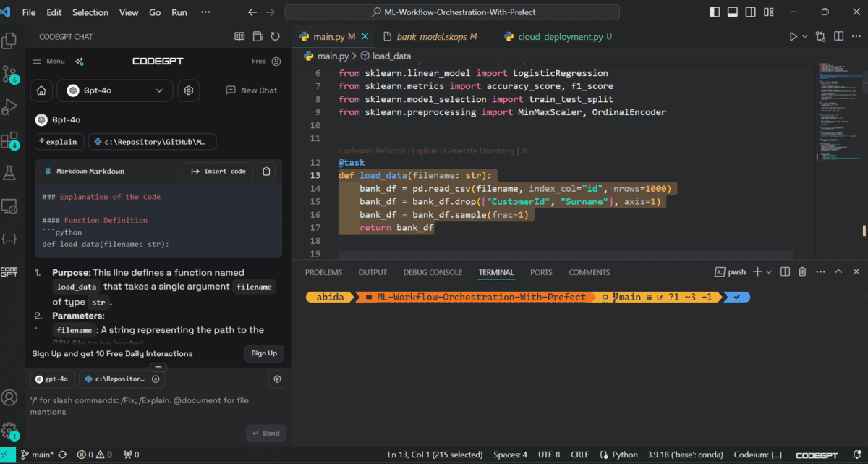The height and width of the screenshot is (464, 868).
Task: Open the Manage gear in activity bar
Action: (x=9, y=430)
